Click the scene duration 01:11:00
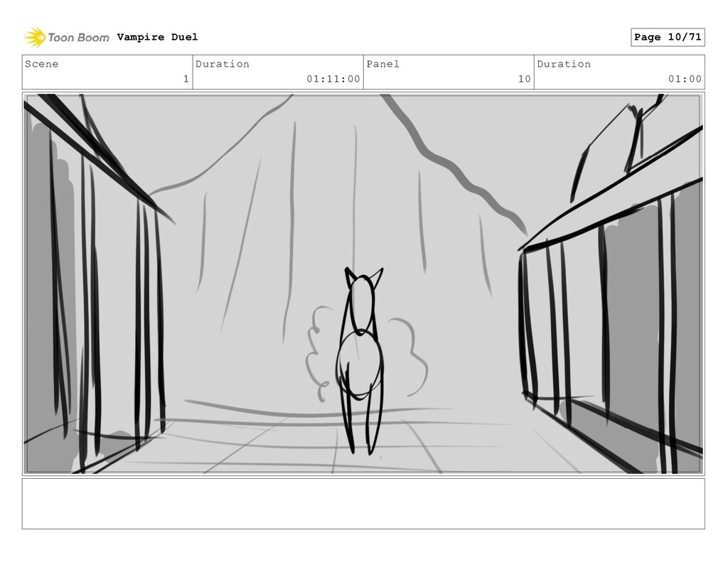This screenshot has height=562, width=728. pyautogui.click(x=333, y=79)
